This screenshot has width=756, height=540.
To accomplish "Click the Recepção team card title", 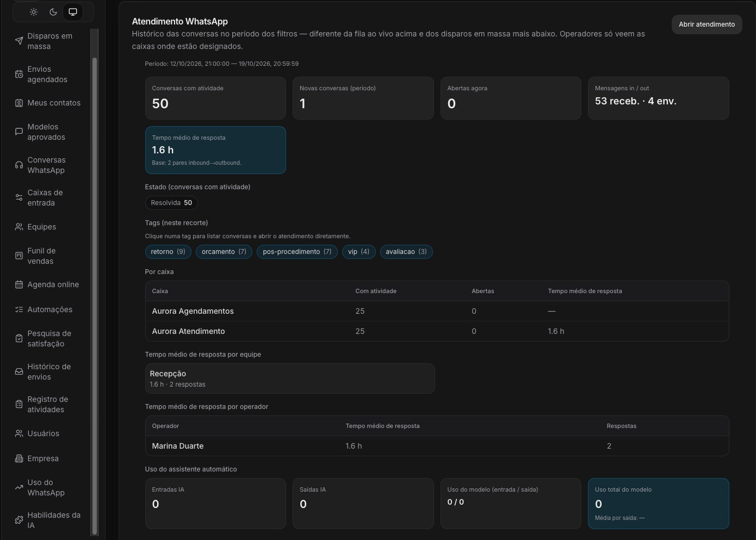I will [x=168, y=374].
